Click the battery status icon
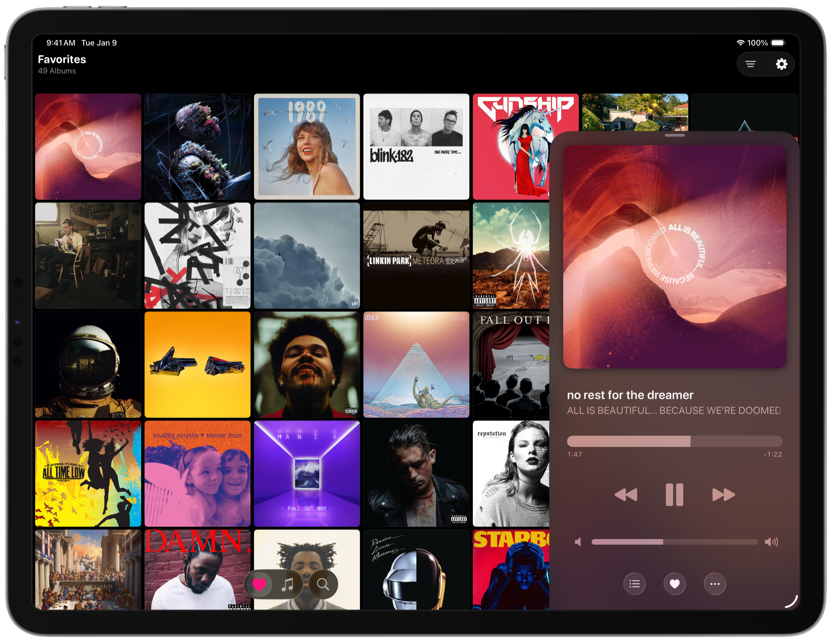Screen dimensions: 832x644 point(778,43)
